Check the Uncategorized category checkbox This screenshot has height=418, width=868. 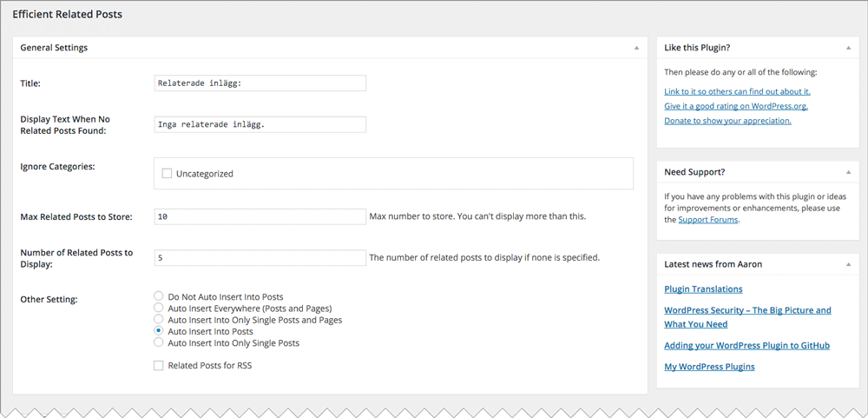click(x=167, y=174)
